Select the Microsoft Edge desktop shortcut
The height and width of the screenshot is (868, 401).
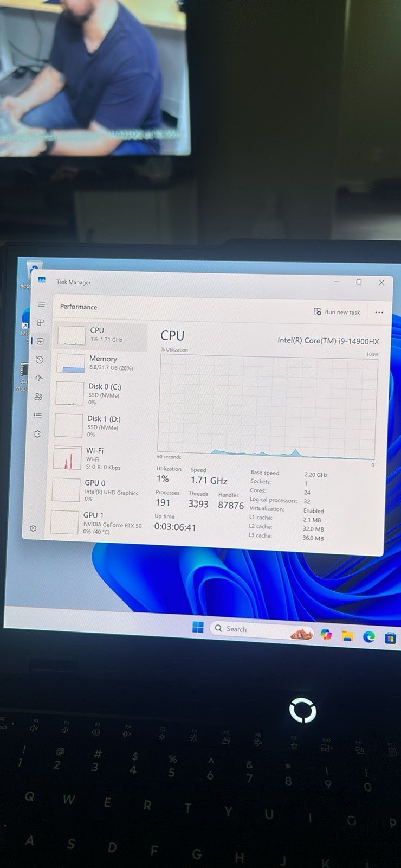coord(25,324)
